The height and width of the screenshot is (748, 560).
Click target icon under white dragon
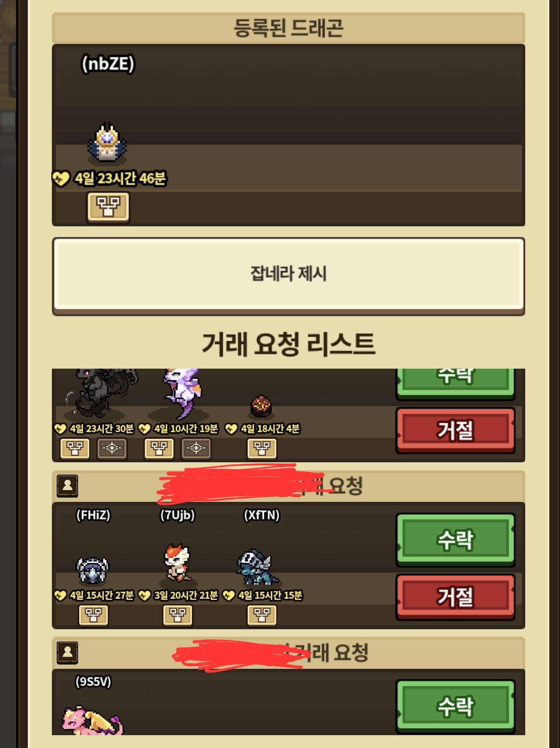click(x=196, y=448)
